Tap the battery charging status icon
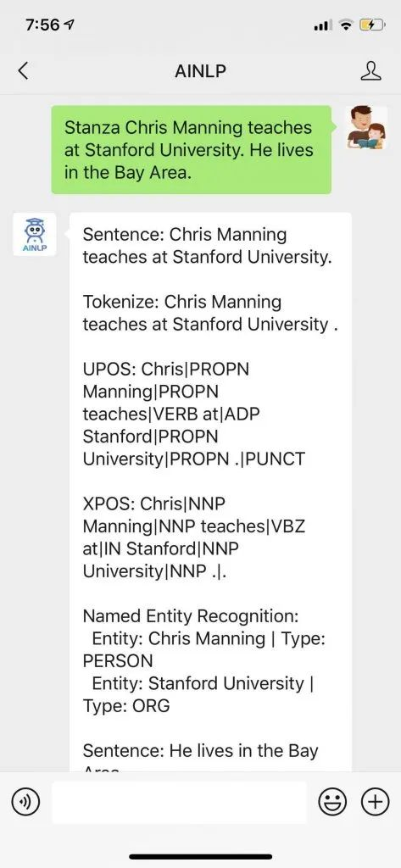Screen dimensions: 401x868 (371, 25)
